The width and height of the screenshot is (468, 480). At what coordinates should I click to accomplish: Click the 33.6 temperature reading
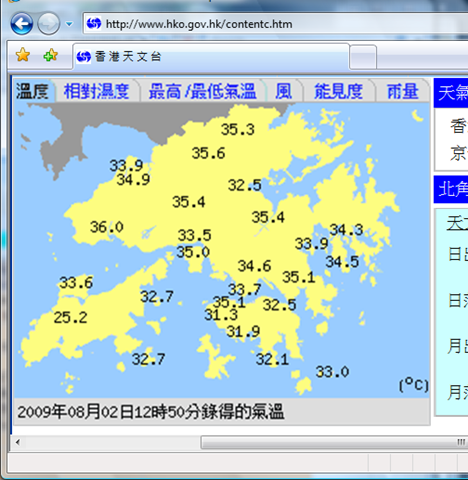click(x=76, y=283)
